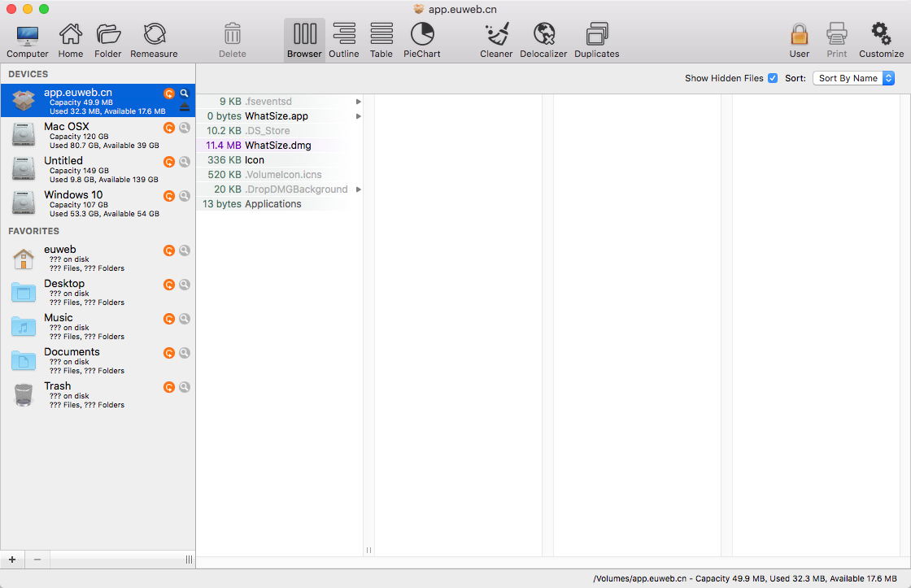Viewport: 911px width, 588px height.
Task: Click the volume path status text
Action: [745, 579]
